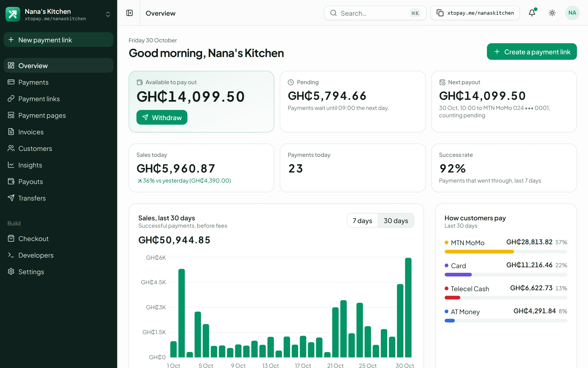Click the MTN MoMo progress bar
Image resolution: width=588 pixels, height=368 pixels.
coord(506,252)
